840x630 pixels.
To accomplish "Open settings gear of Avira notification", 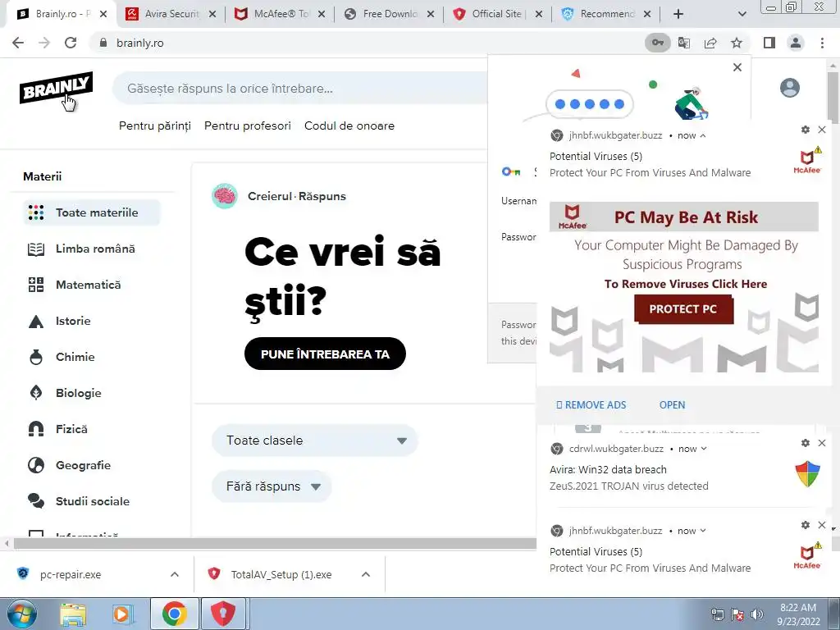I will [806, 443].
